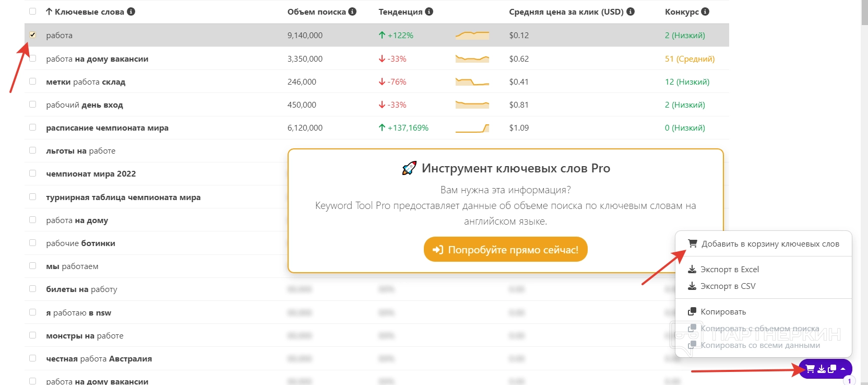Click info icon next to Ключевые слова
Screen dimensions: 868x385
[x=131, y=11]
